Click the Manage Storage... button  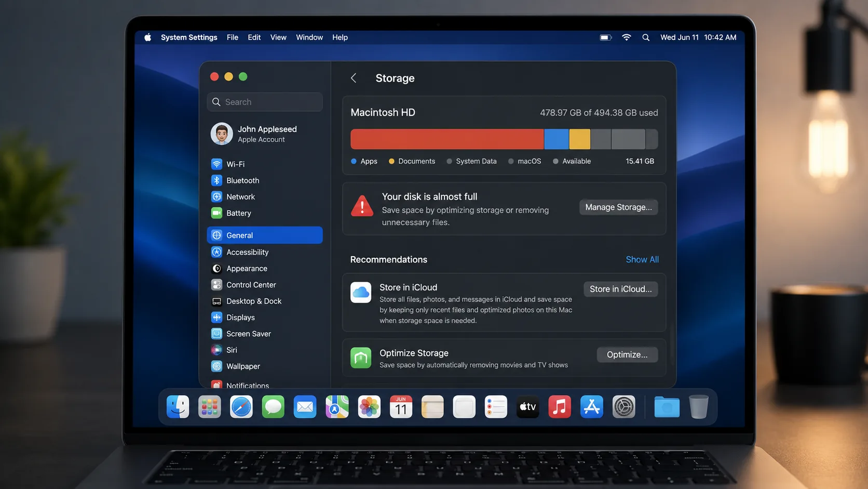(x=618, y=207)
